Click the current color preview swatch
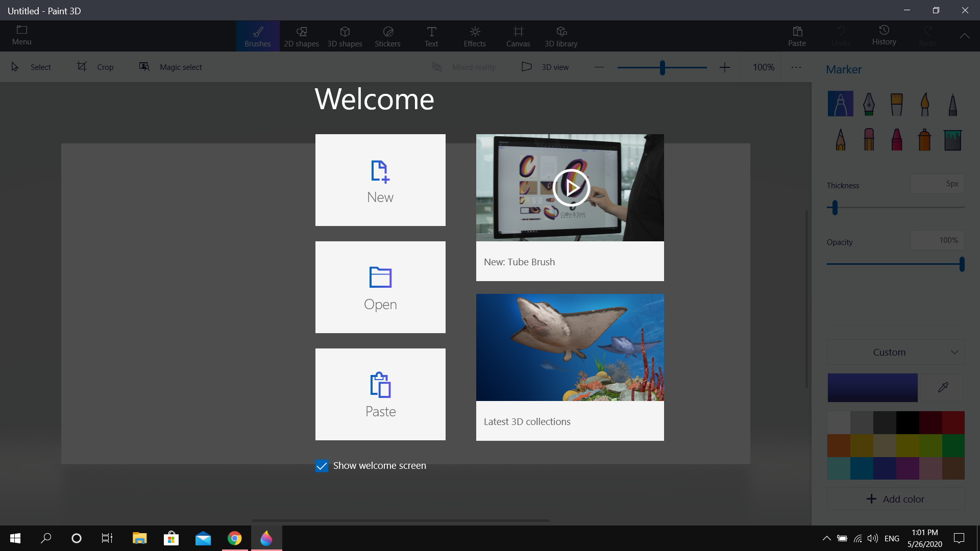This screenshot has height=551, width=980. 872,388
